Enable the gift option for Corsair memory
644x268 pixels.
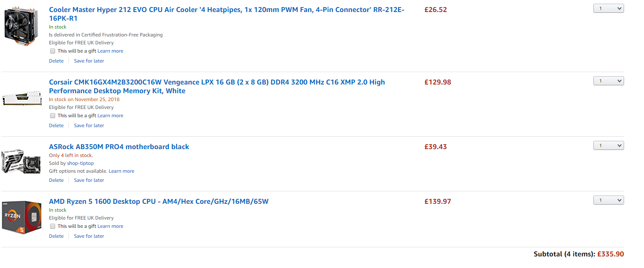pos(53,116)
